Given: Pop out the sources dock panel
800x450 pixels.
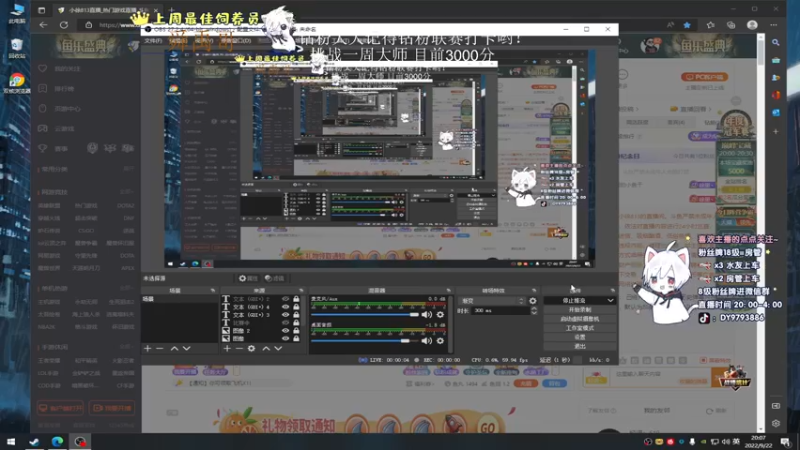Looking at the screenshot, I should click(301, 290).
